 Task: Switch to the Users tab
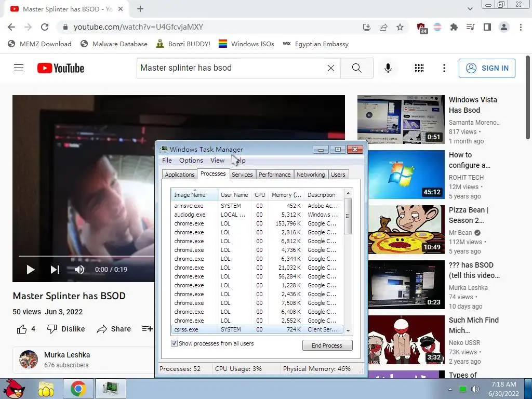338,175
